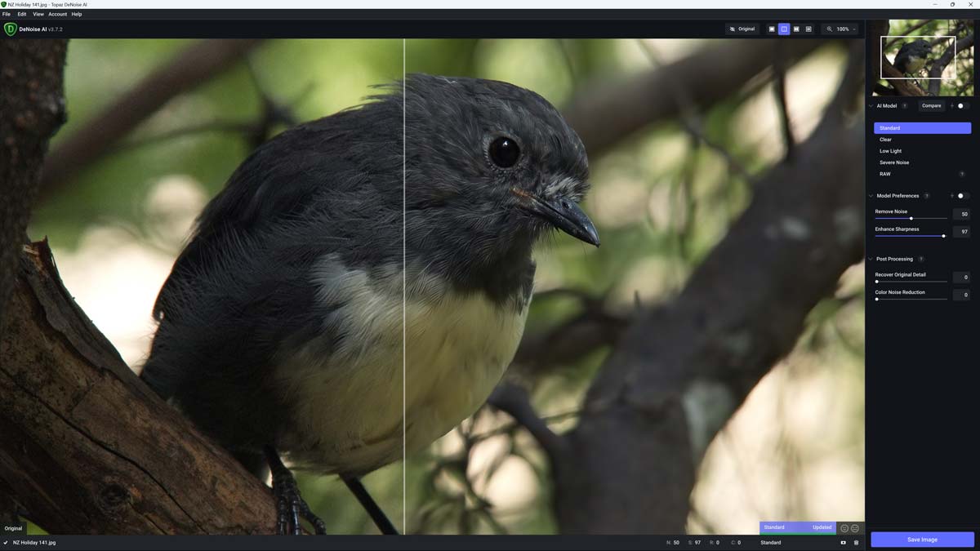The image size is (980, 551).
Task: Open the comparison grid view icon
Action: tap(808, 29)
